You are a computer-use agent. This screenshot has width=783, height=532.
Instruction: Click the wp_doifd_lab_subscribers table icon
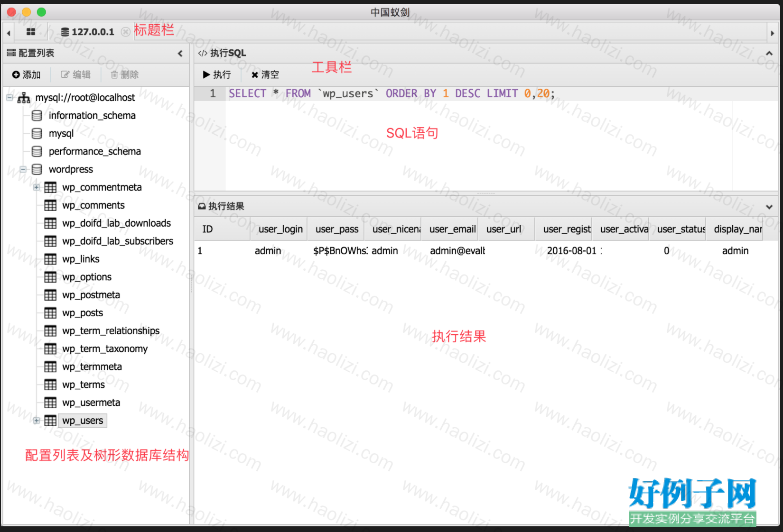click(50, 241)
